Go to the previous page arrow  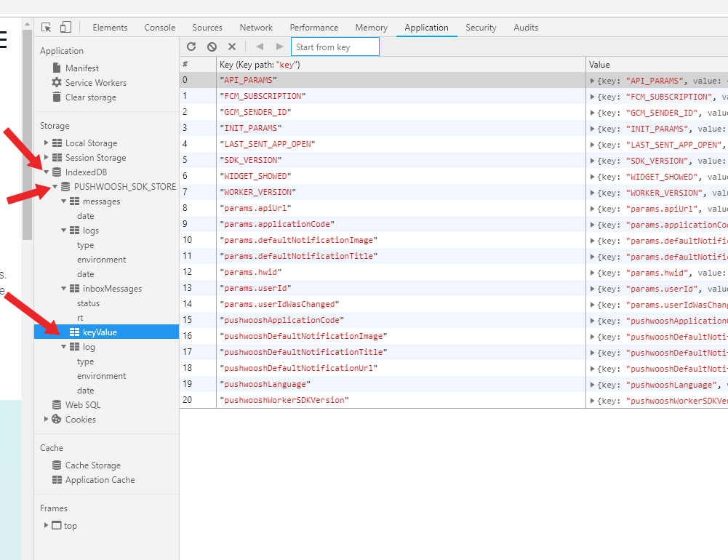click(260, 47)
